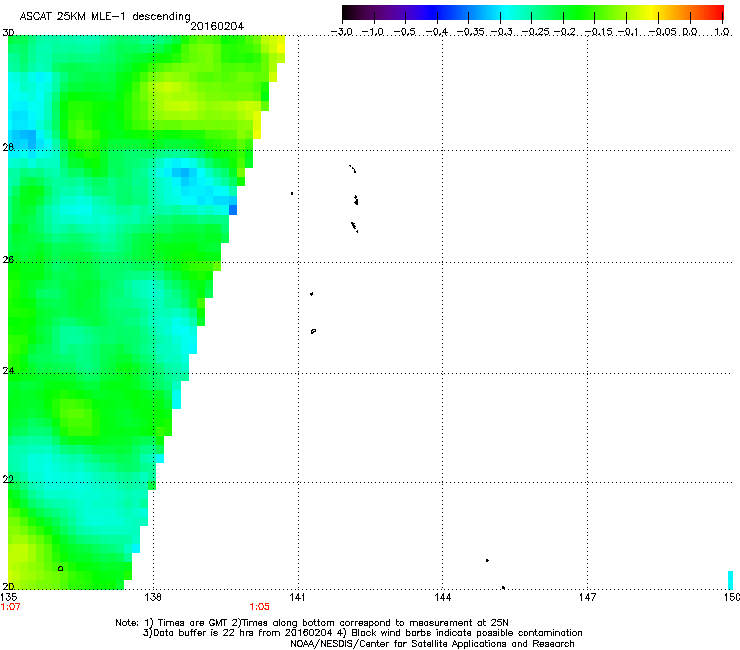
Task: Click the latitude label 28
Action: coord(8,147)
